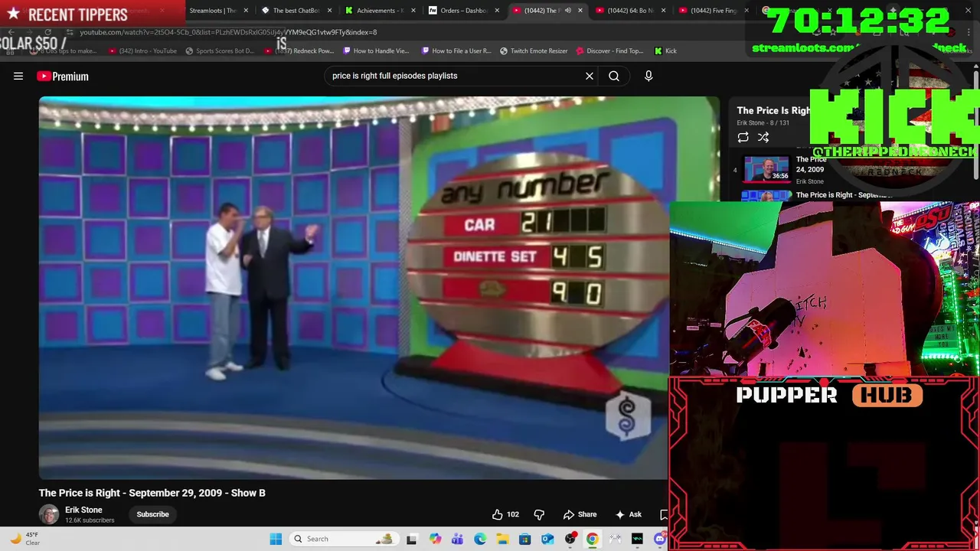
Task: Subscribe to Erik Stone channel
Action: (x=152, y=514)
